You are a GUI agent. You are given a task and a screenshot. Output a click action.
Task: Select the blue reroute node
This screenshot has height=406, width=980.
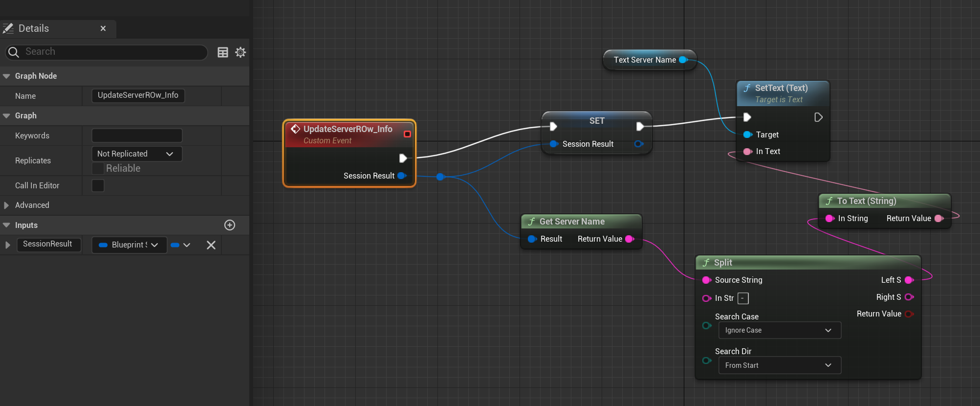tap(440, 177)
